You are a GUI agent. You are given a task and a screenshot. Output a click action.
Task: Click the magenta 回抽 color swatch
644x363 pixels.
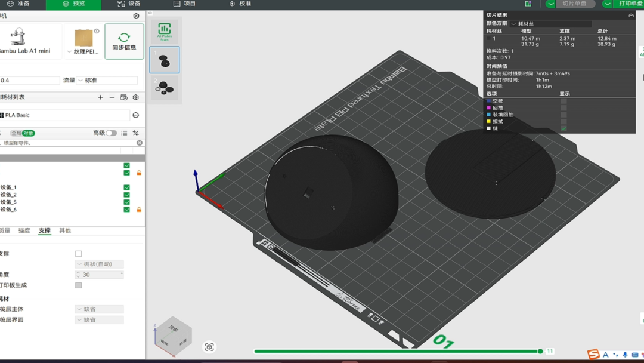(x=489, y=107)
